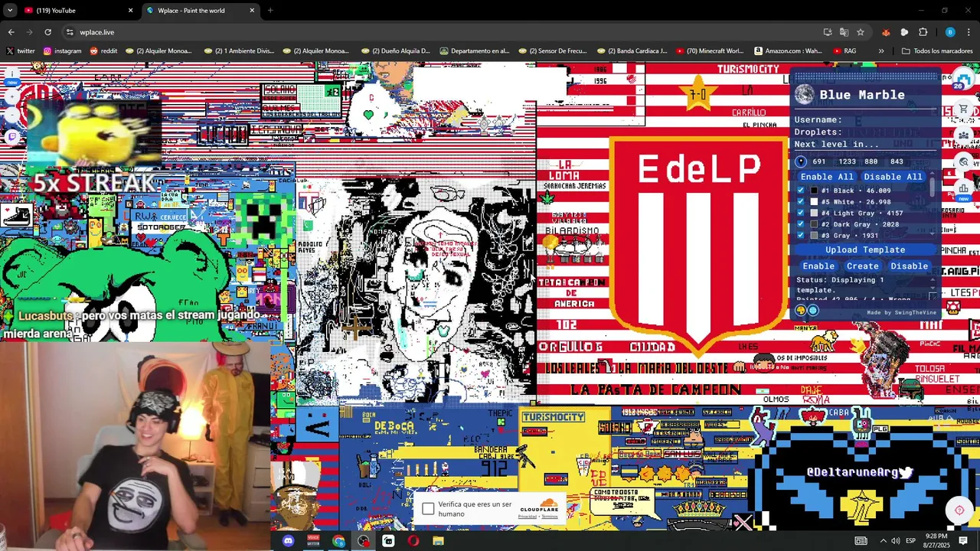This screenshot has width=980, height=551.
Task: Show hidden system tray icons
Action: [883, 541]
